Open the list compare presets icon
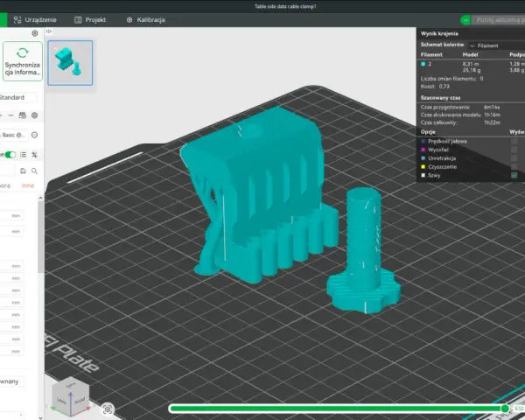The image size is (525, 420). pos(23,155)
